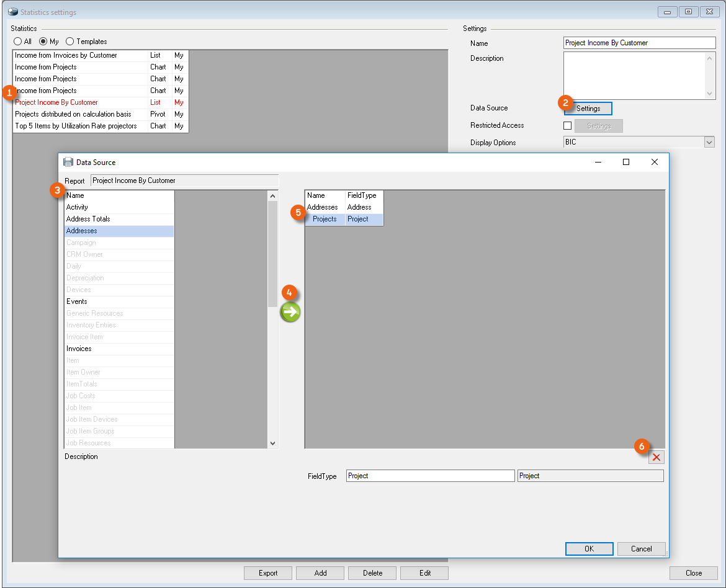Click the Data Source dialog printer icon
Image resolution: width=726 pixels, height=588 pixels.
coord(68,162)
